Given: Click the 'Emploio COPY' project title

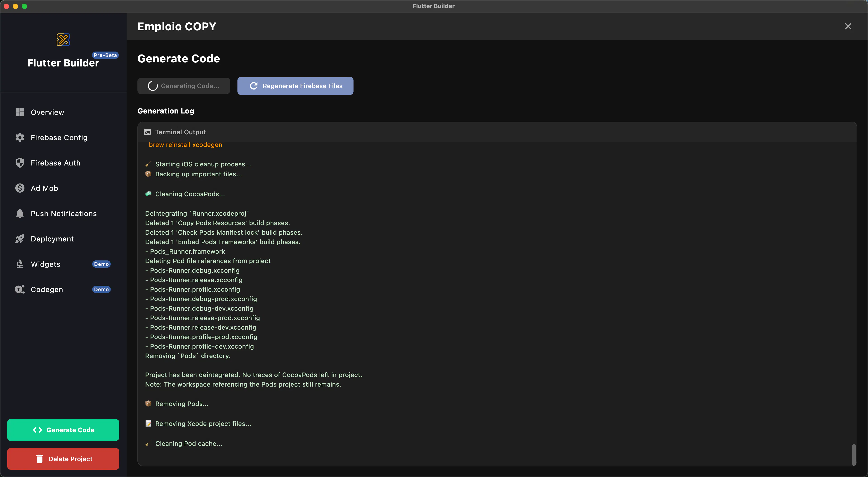Looking at the screenshot, I should pyautogui.click(x=177, y=26).
